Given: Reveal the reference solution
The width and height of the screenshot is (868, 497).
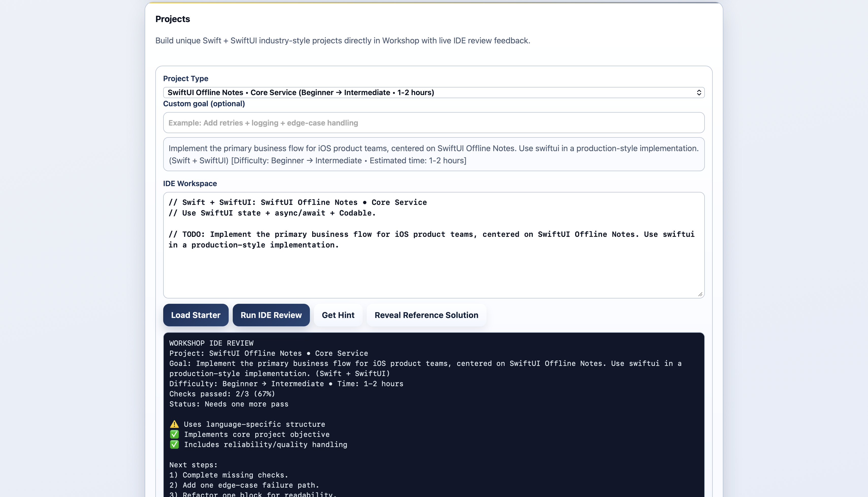Looking at the screenshot, I should pos(426,315).
